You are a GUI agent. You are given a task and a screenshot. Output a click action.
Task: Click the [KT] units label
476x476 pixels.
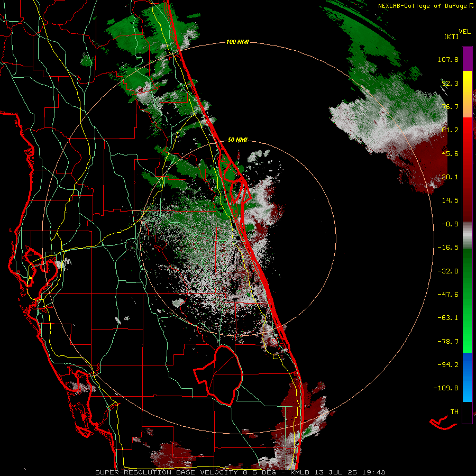(451, 36)
